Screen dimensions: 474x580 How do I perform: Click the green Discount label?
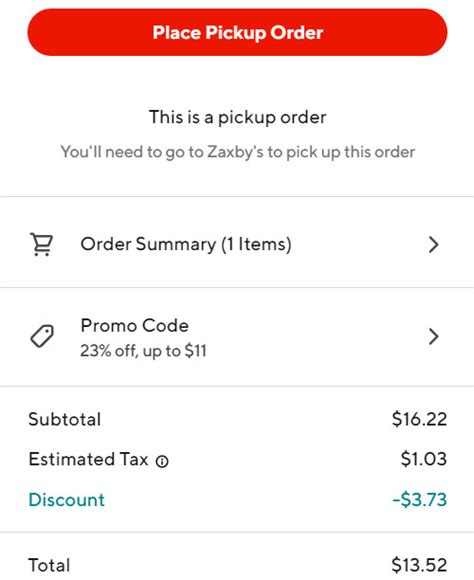[67, 500]
